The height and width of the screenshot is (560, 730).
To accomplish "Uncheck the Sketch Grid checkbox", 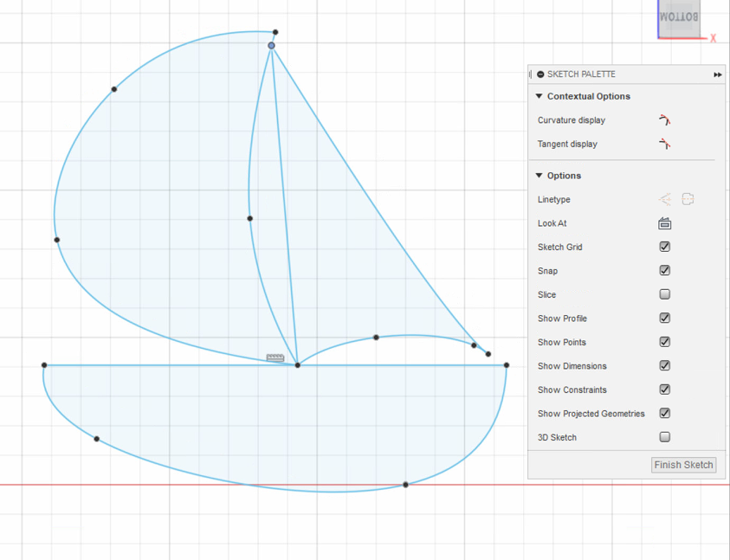I will (665, 247).
